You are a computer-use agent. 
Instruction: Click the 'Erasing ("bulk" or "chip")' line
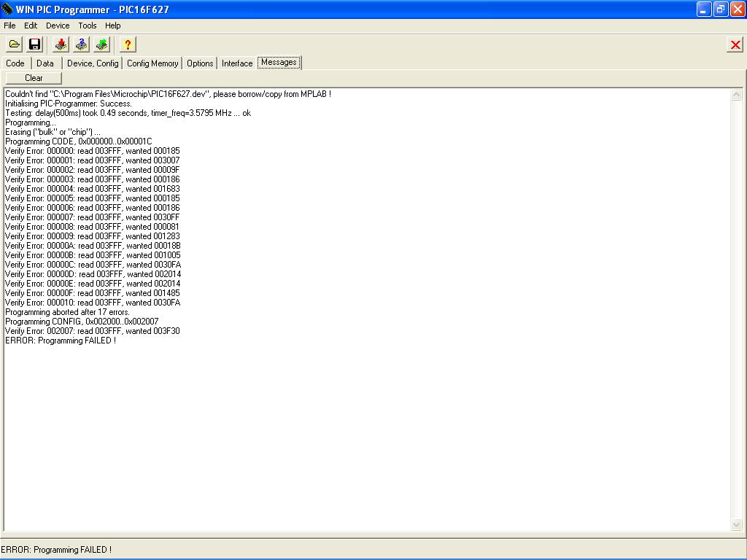click(x=53, y=133)
